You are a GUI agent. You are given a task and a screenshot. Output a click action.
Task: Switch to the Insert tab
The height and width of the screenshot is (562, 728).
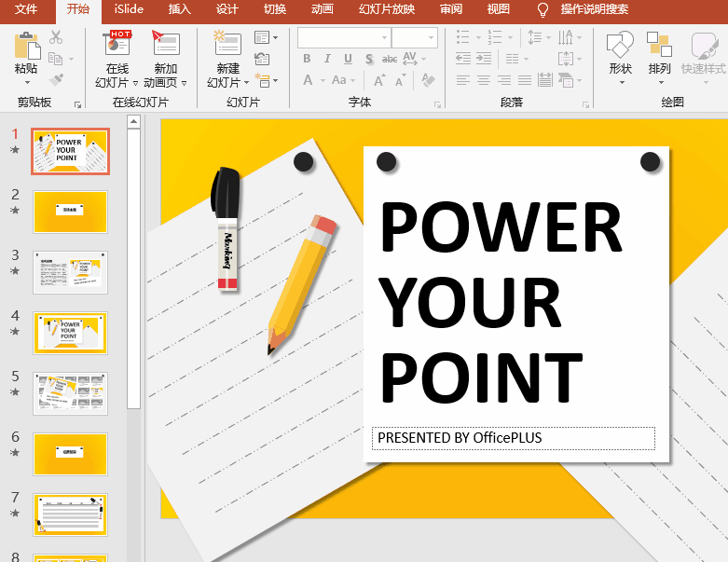179,9
